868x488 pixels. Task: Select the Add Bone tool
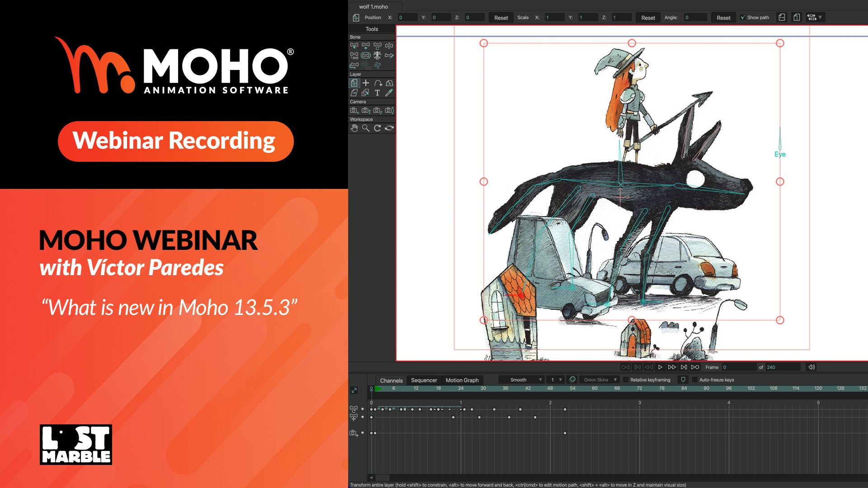[366, 46]
